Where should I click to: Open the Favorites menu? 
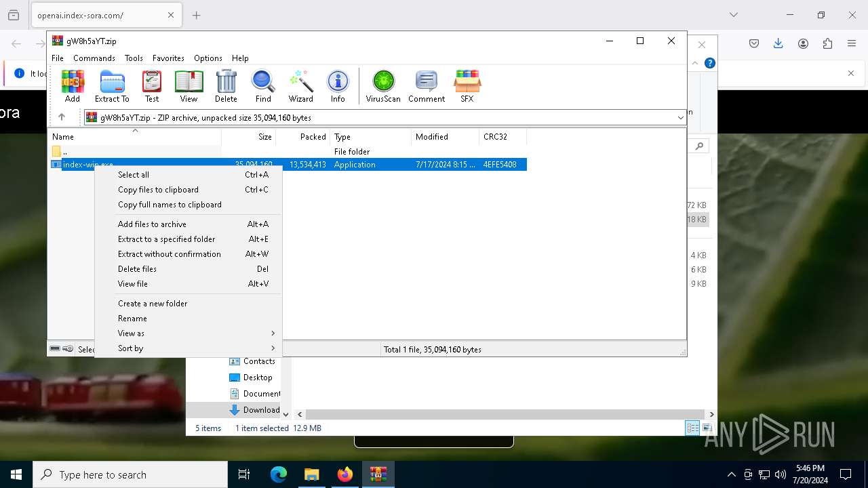[168, 58]
